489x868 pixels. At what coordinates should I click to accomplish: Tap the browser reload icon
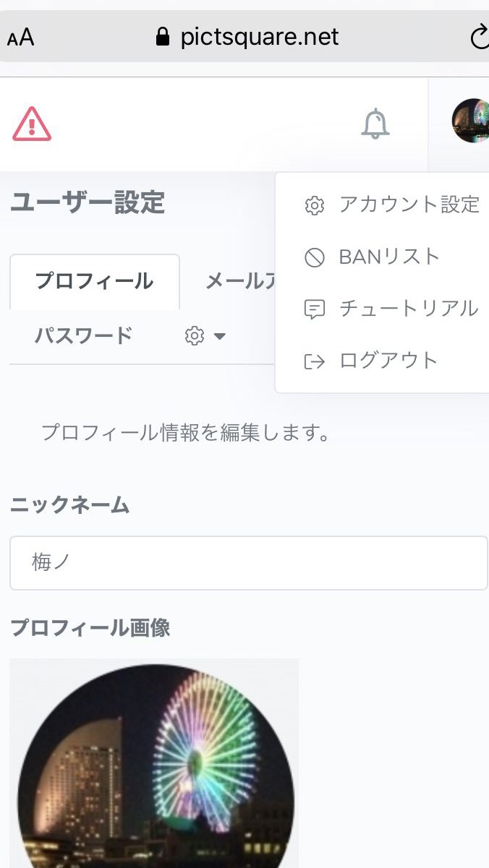point(479,37)
